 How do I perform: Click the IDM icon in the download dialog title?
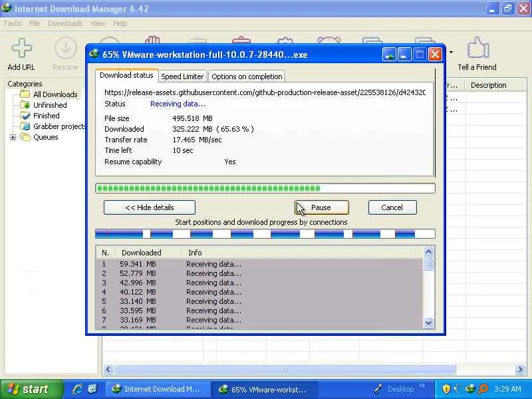click(x=94, y=54)
